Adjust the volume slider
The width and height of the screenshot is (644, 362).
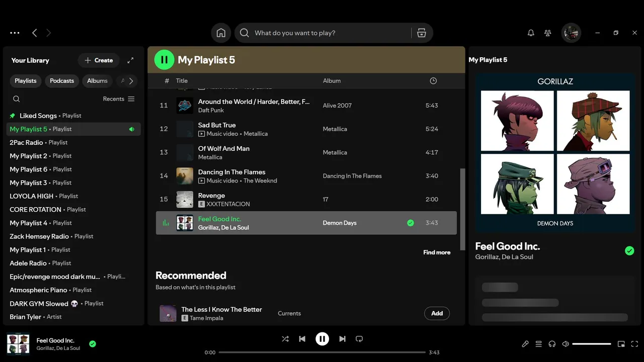click(x=592, y=344)
